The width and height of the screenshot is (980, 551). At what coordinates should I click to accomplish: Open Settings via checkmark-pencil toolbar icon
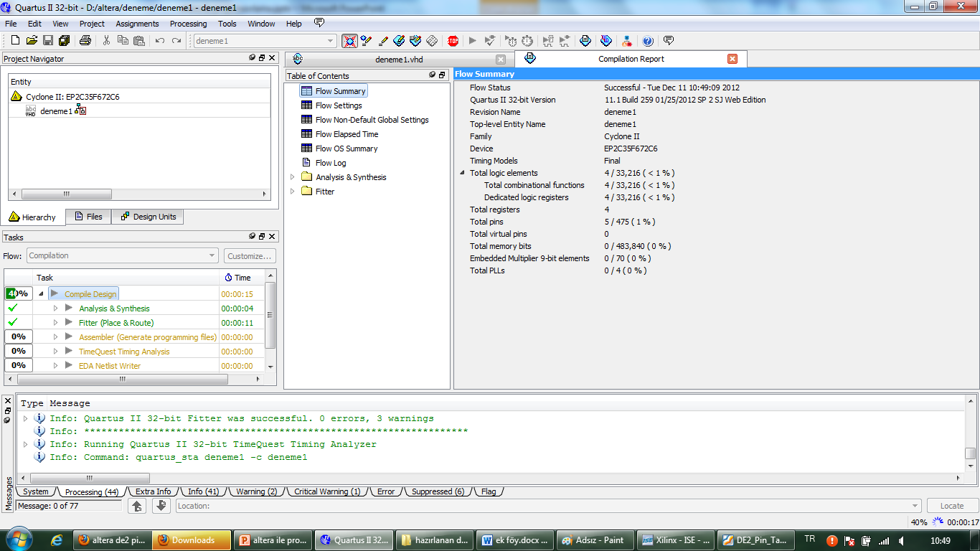pyautogui.click(x=367, y=41)
